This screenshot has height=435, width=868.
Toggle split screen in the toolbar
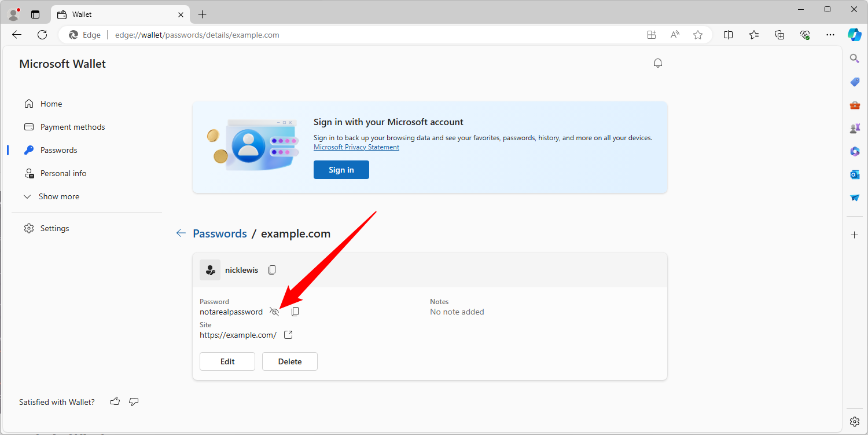click(728, 35)
